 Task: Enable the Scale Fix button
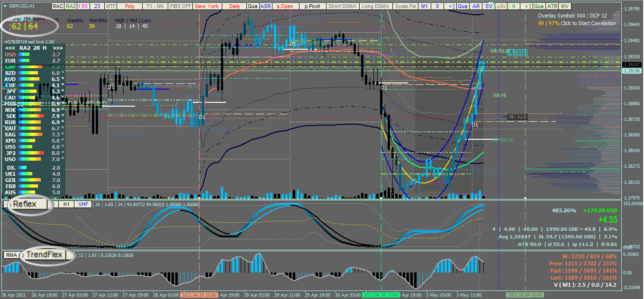[406, 6]
